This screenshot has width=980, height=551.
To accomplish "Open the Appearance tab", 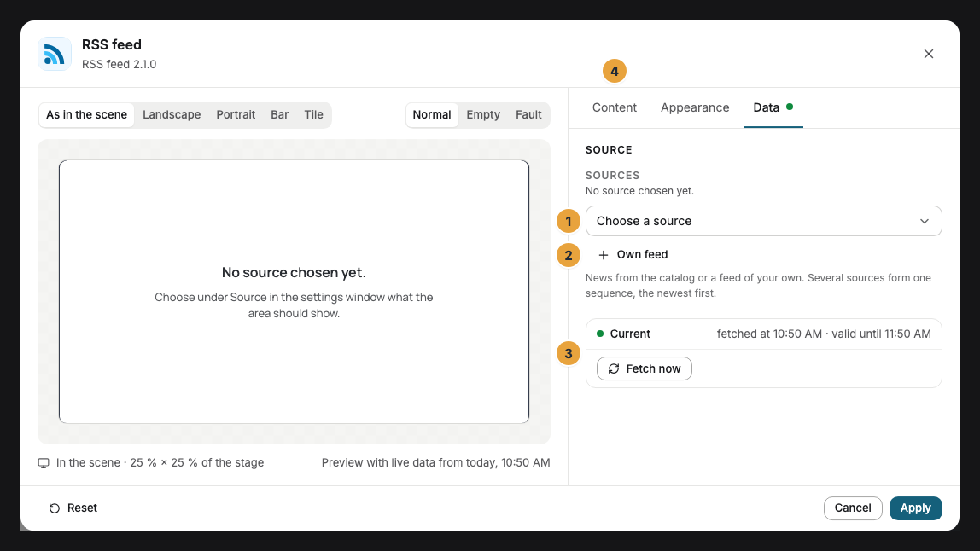I will [694, 107].
